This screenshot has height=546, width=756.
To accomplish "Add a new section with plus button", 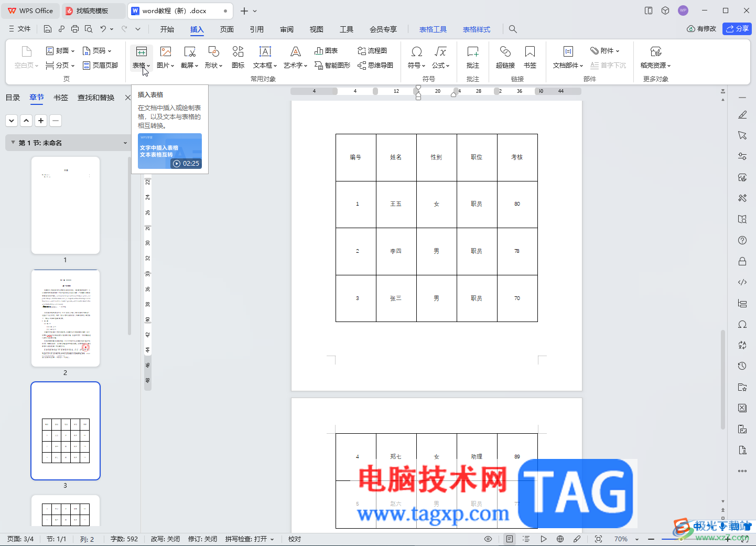I will click(x=41, y=121).
